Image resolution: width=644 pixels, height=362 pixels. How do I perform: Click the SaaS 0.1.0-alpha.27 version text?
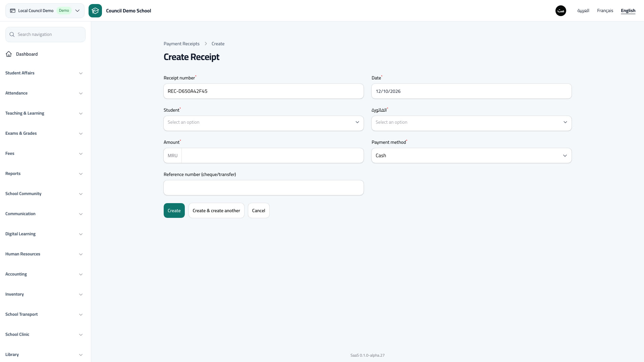point(368,355)
